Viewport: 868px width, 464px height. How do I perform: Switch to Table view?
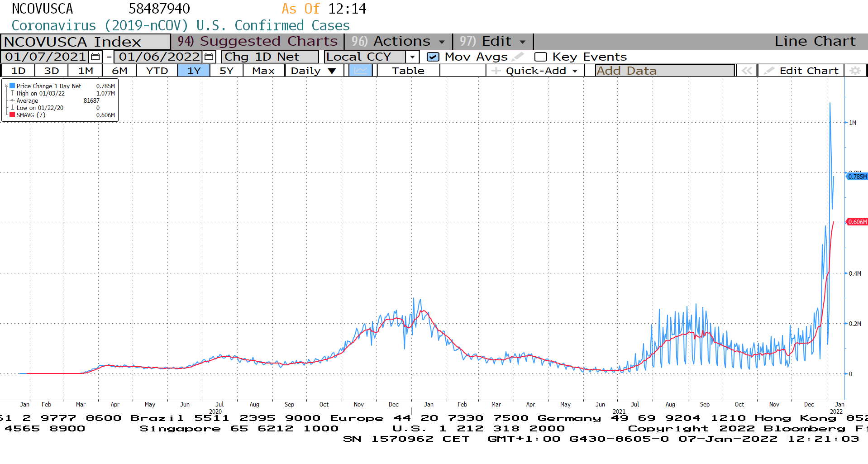tap(408, 71)
